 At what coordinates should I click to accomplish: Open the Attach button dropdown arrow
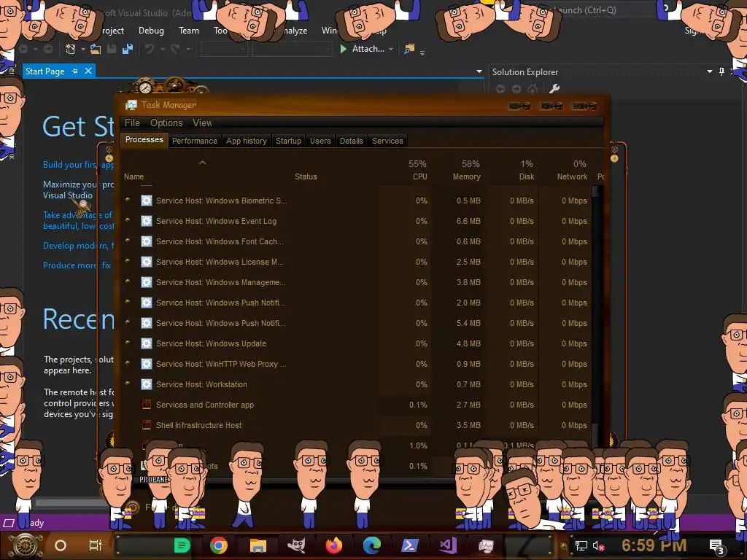391,49
